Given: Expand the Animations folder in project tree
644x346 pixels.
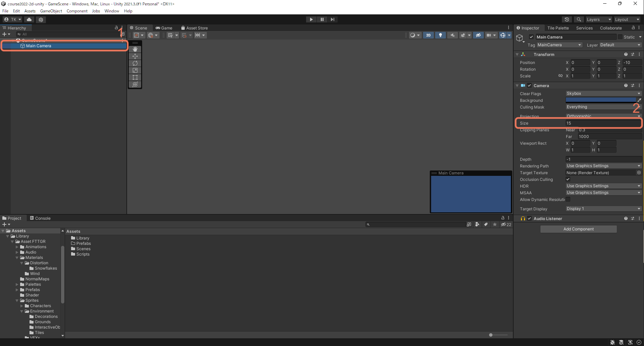Looking at the screenshot, I should 17,247.
